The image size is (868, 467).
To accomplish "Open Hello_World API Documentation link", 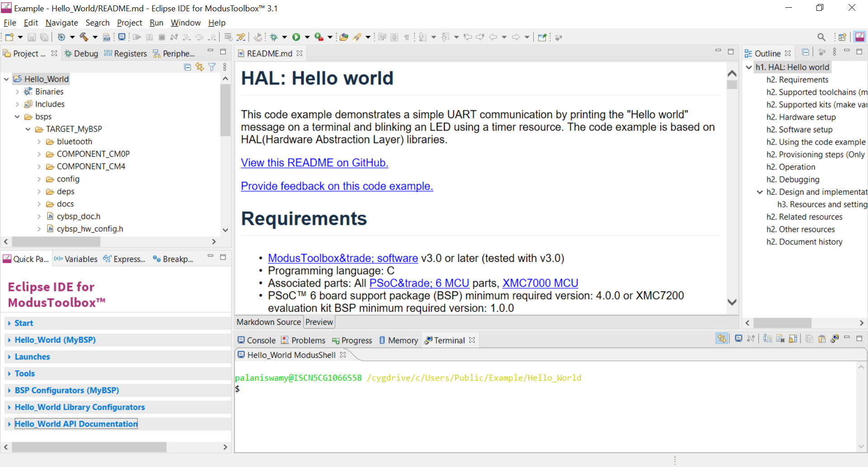I will pos(76,424).
